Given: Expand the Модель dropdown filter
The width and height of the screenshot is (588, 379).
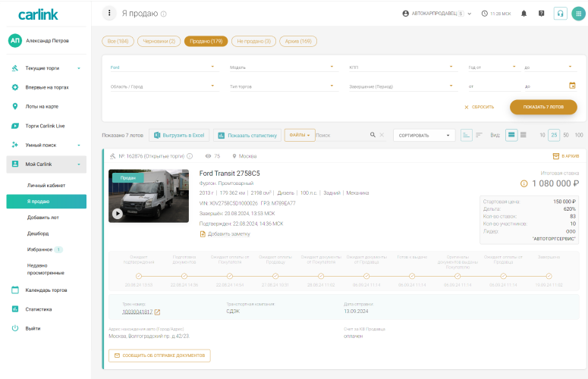Looking at the screenshot, I should click(281, 67).
